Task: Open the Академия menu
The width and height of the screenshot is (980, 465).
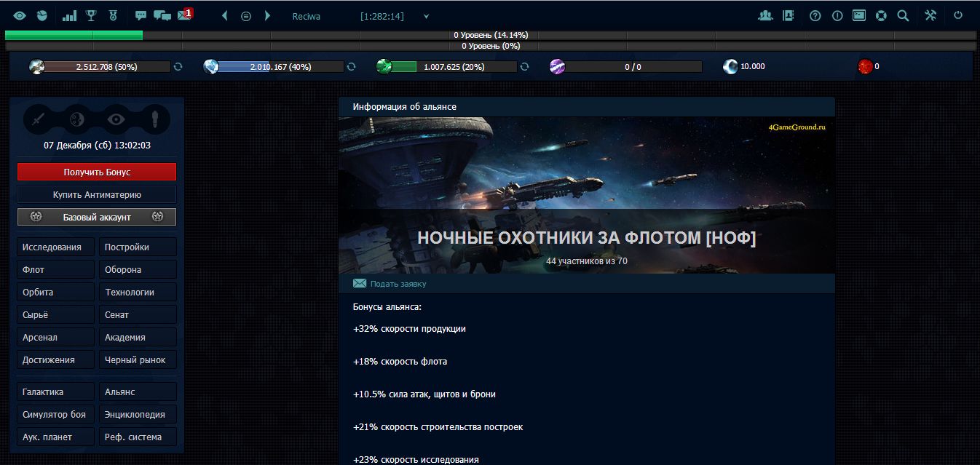Action: tap(138, 337)
